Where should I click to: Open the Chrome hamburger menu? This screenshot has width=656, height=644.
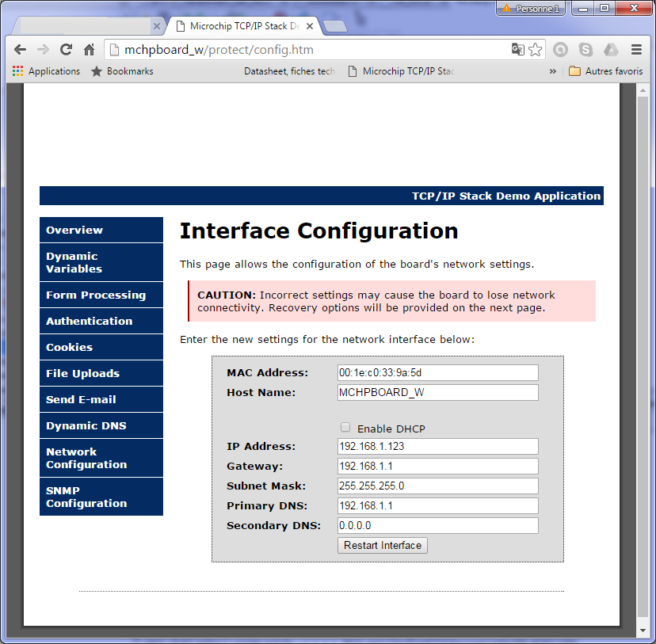[x=636, y=50]
